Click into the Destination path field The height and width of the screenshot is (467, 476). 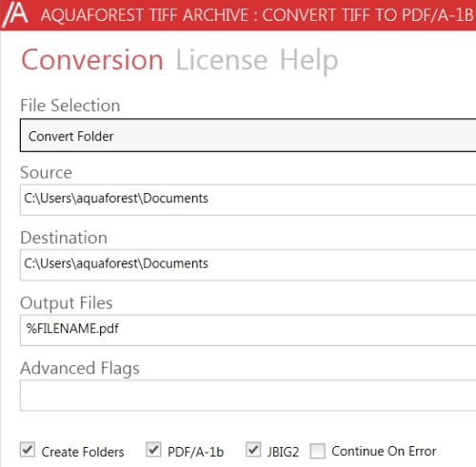[248, 265]
